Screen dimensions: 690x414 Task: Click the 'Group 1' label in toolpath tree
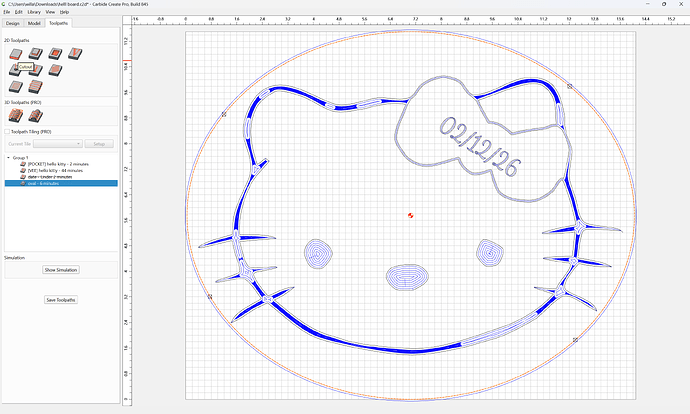point(20,158)
